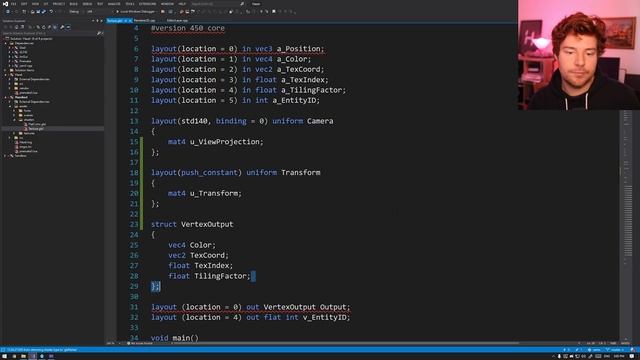
Task: Click the Windows Start button on taskbar
Action: (x=4, y=356)
